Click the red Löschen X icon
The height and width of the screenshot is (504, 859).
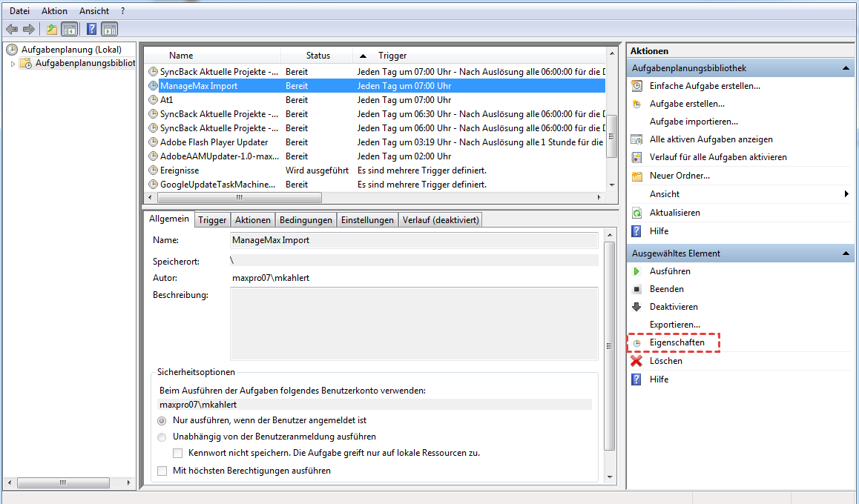click(636, 361)
